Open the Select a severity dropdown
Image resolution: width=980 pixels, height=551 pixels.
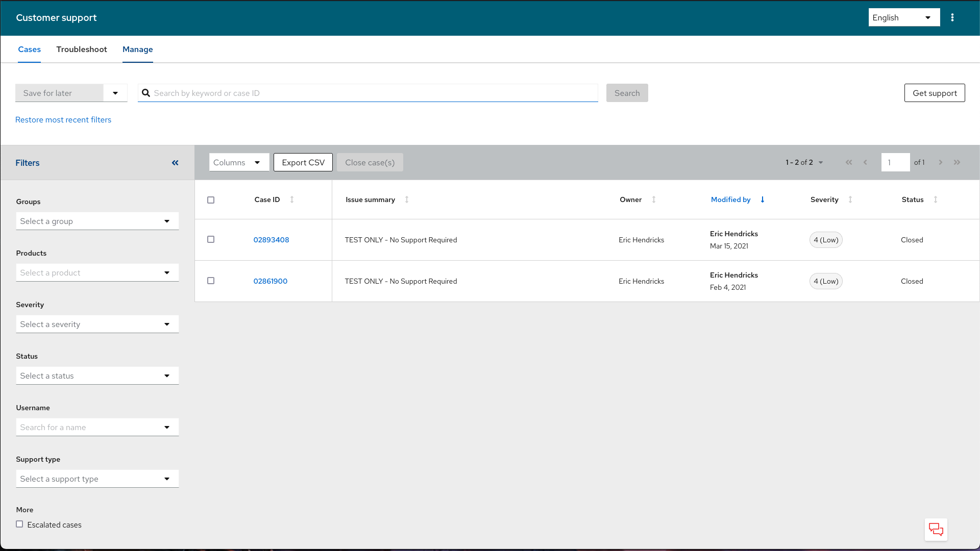(x=97, y=324)
